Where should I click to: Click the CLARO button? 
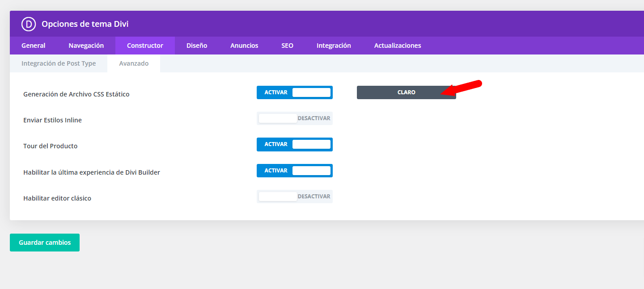pos(407,92)
